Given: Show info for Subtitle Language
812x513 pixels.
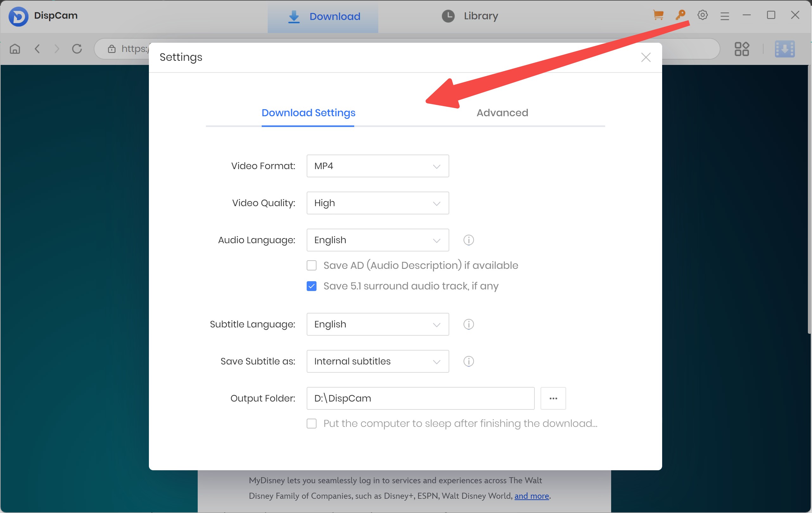Looking at the screenshot, I should (x=468, y=324).
